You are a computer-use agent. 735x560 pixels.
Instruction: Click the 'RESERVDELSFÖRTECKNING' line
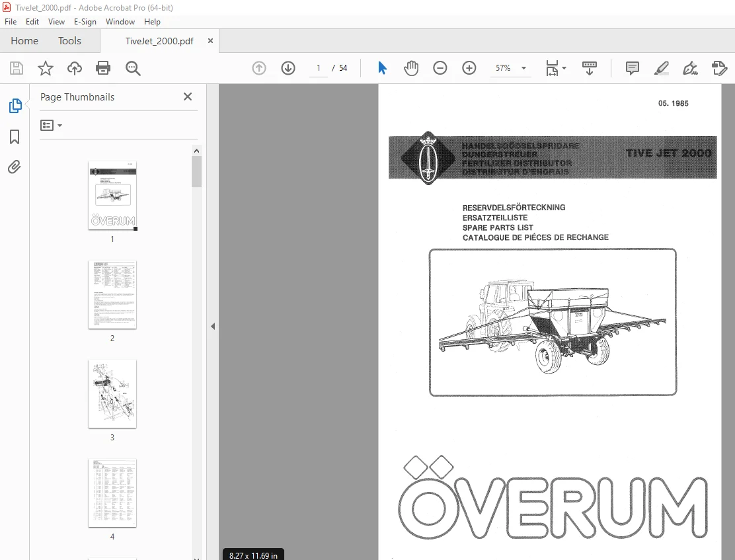tap(514, 208)
